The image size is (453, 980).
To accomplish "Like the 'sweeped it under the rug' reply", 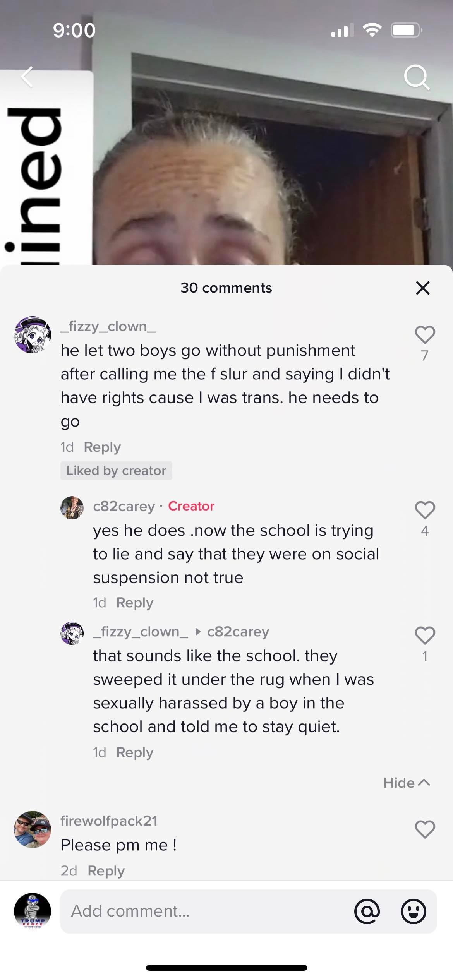I will click(425, 636).
